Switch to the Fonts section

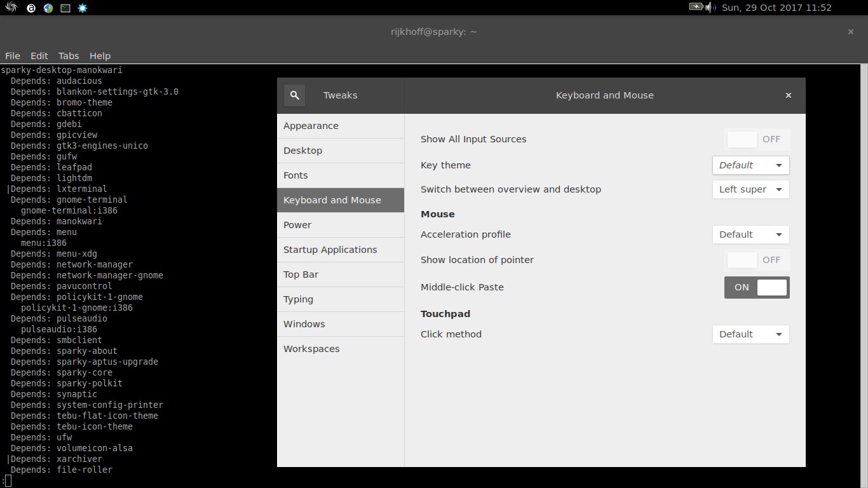tap(341, 175)
